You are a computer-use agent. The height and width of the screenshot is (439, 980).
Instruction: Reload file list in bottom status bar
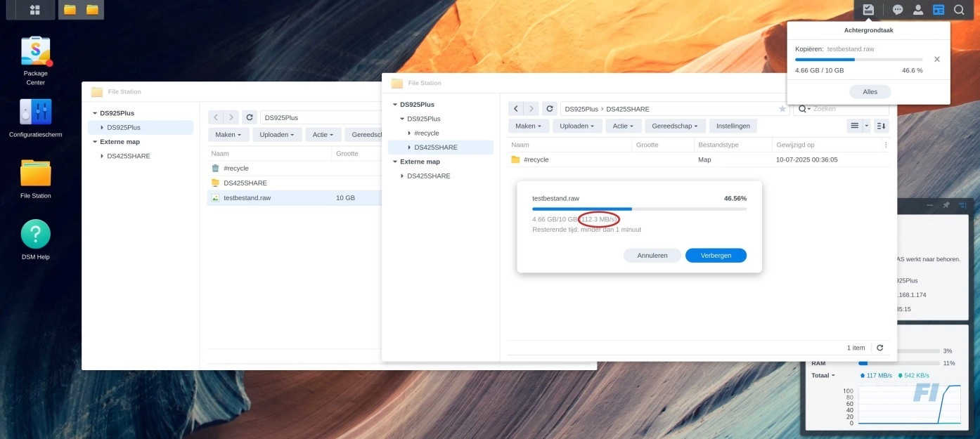[x=879, y=348]
